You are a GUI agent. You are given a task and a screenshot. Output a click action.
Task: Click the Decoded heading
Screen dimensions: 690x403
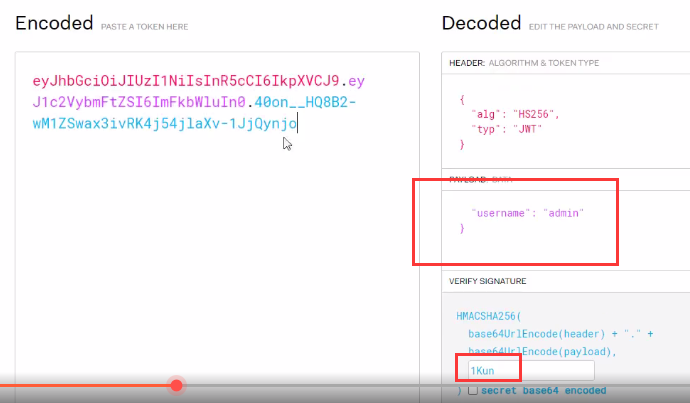point(481,23)
